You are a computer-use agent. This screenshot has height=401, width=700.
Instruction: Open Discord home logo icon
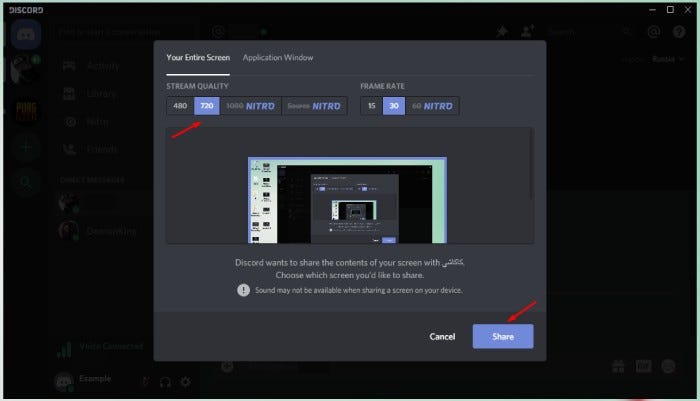(x=26, y=34)
